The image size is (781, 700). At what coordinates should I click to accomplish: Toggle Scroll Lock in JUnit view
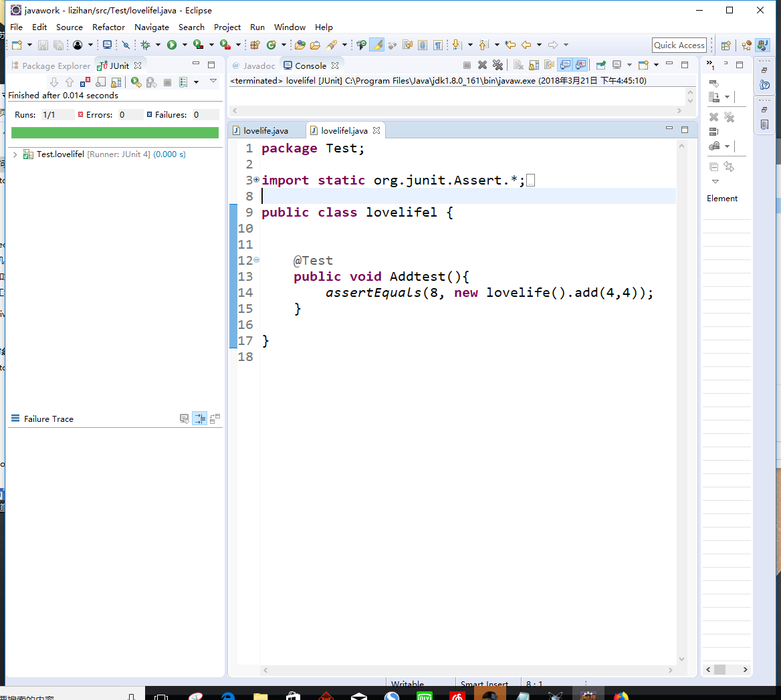[x=116, y=82]
